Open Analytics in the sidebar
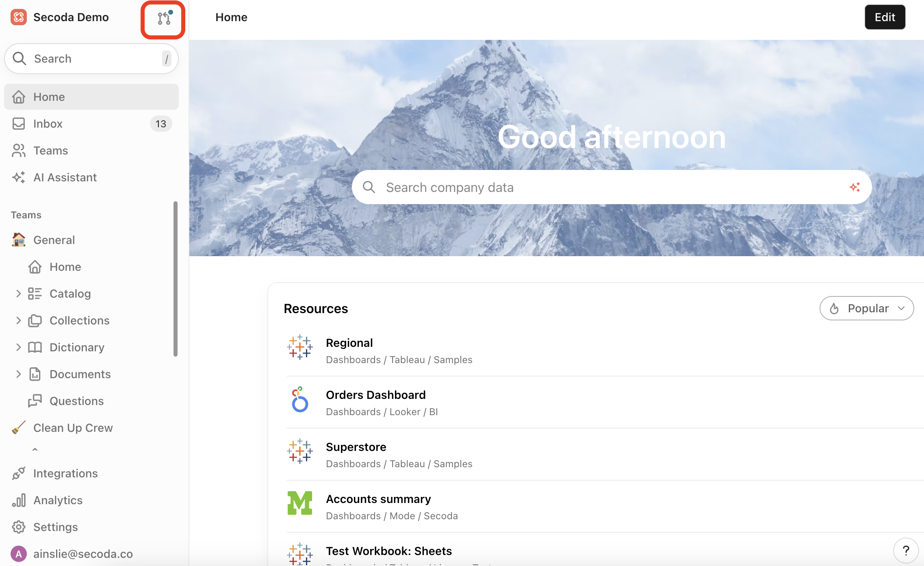The width and height of the screenshot is (924, 566). coord(58,500)
